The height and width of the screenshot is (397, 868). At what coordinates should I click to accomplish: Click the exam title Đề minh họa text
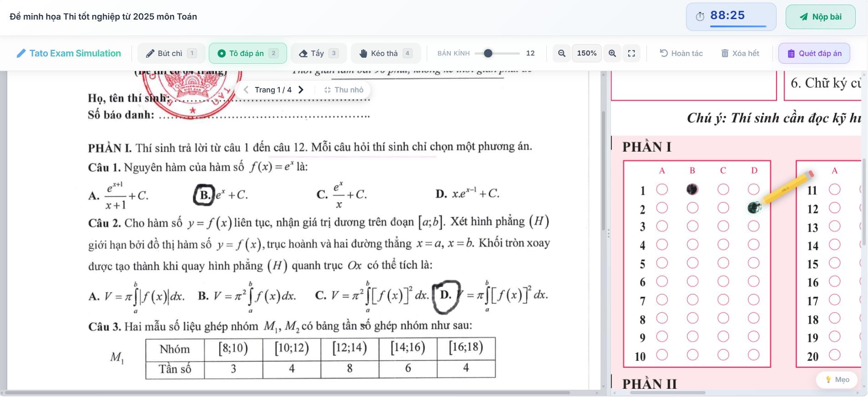pyautogui.click(x=103, y=17)
